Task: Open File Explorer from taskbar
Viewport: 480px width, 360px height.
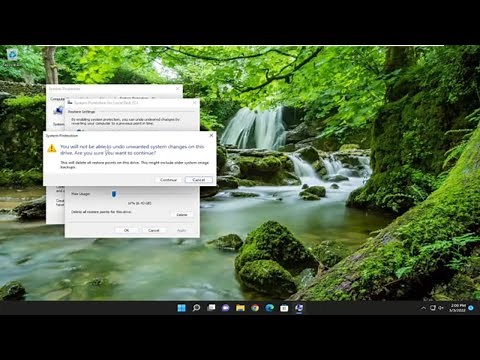Action: pos(240,308)
